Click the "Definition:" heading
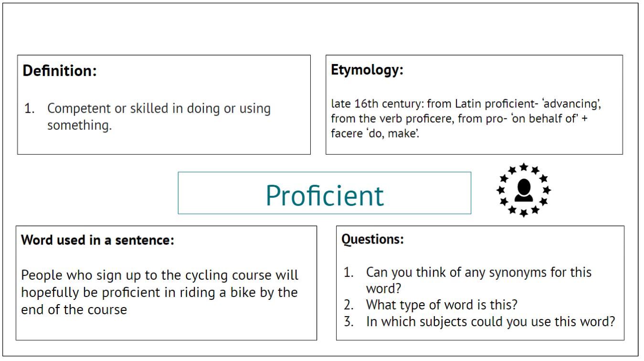Screen dimensions: 644x361 (x=60, y=71)
